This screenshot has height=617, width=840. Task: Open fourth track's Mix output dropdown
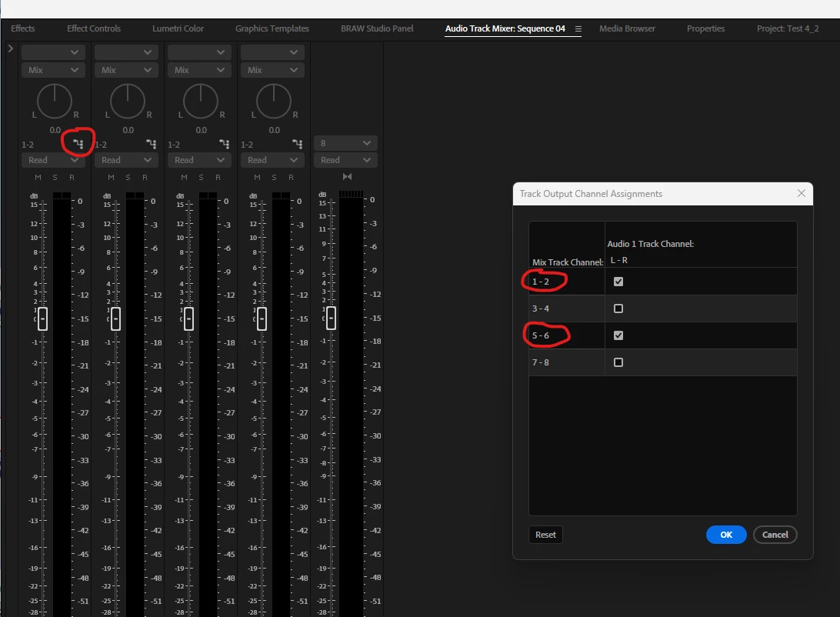click(272, 70)
